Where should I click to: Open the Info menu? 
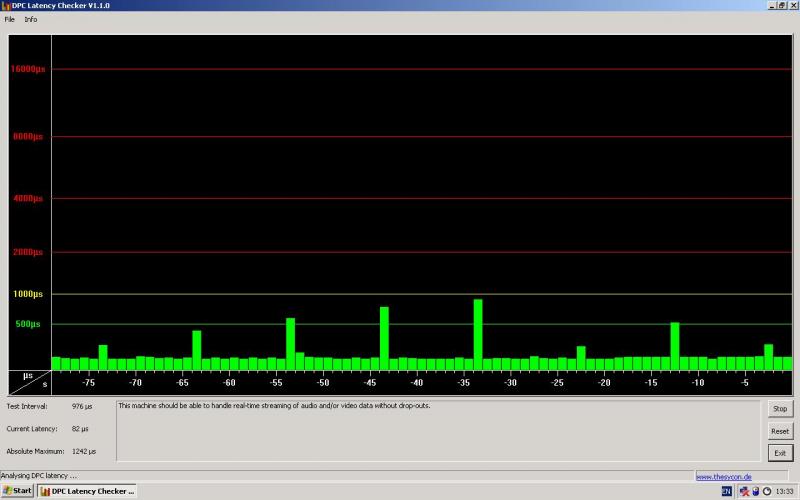(31, 19)
